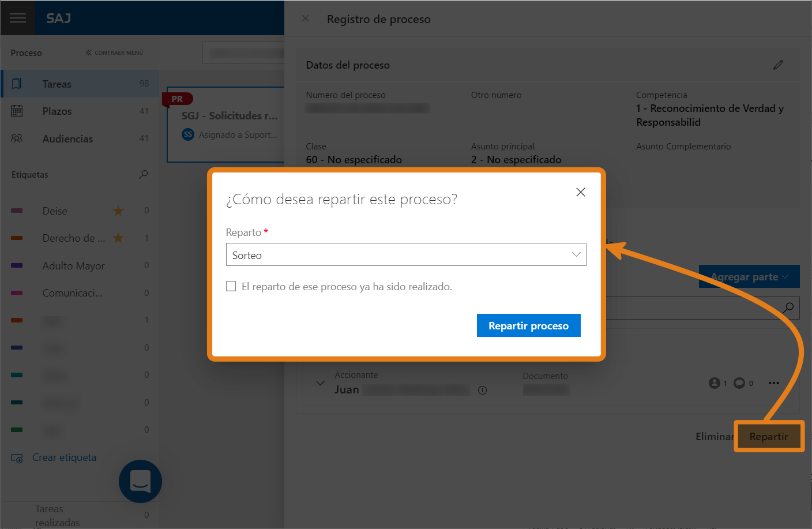Collapse the menu with Contraer menú

114,52
